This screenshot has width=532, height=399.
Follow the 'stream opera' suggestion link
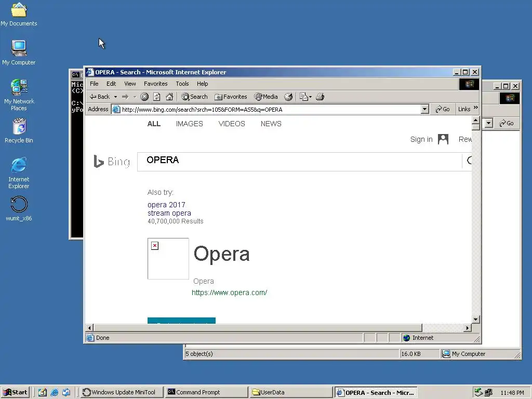pos(169,213)
